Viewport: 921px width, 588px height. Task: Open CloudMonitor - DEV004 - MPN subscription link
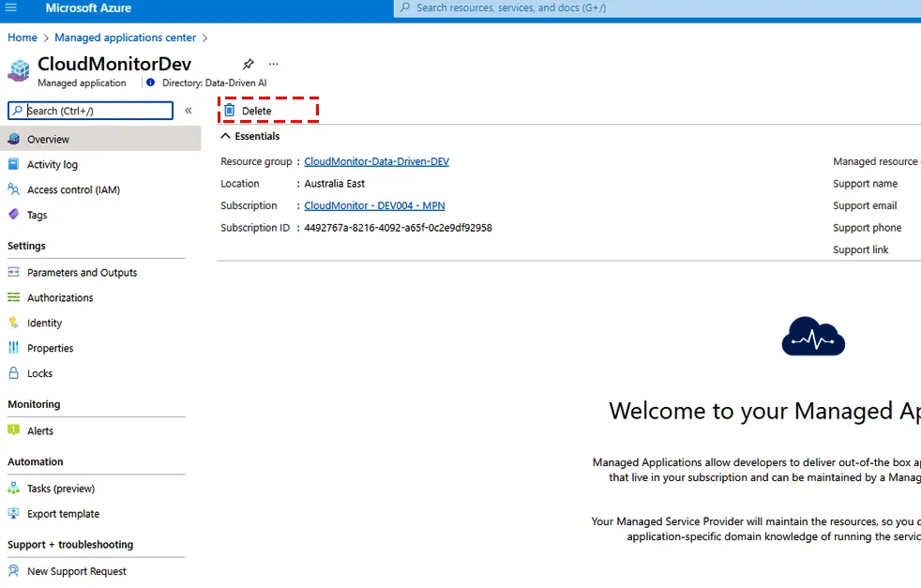click(374, 205)
